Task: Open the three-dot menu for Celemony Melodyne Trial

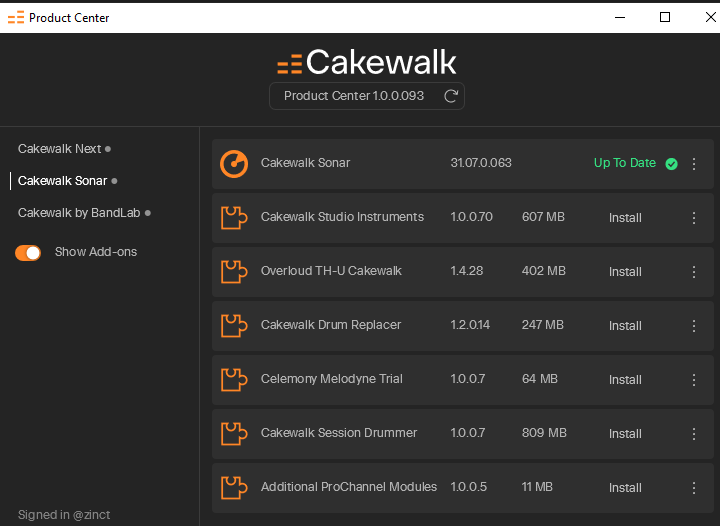Action: click(x=694, y=380)
